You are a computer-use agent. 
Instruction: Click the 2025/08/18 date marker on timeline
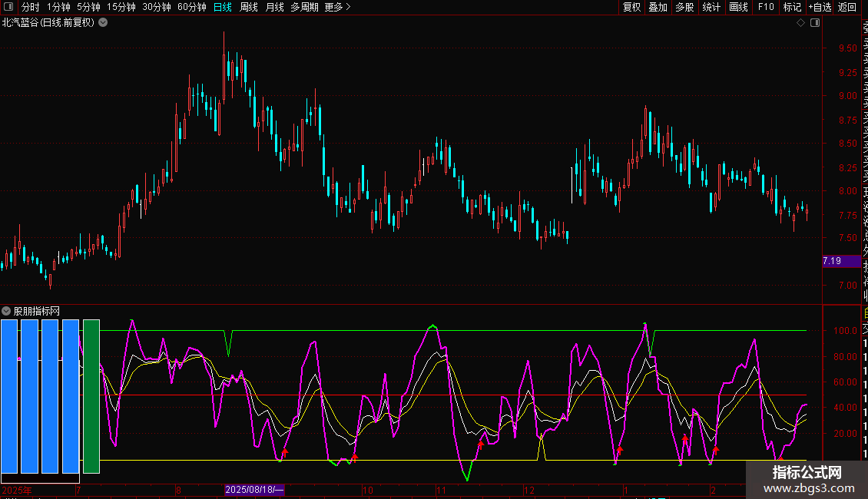(x=255, y=490)
